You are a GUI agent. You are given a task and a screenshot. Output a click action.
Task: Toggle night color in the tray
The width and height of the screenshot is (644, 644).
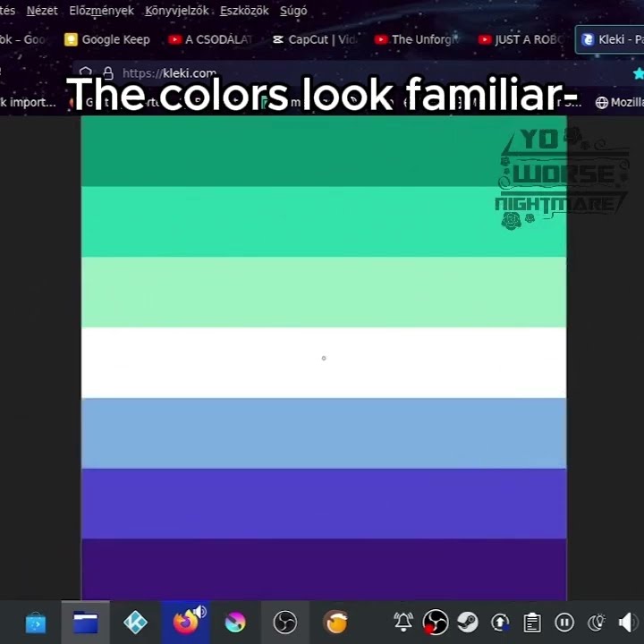click(x=597, y=623)
